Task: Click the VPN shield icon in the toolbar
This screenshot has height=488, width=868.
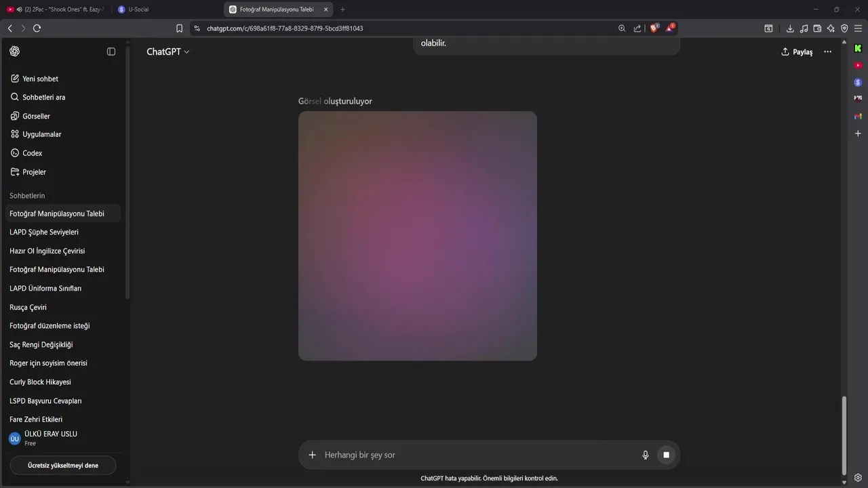Action: (844, 28)
